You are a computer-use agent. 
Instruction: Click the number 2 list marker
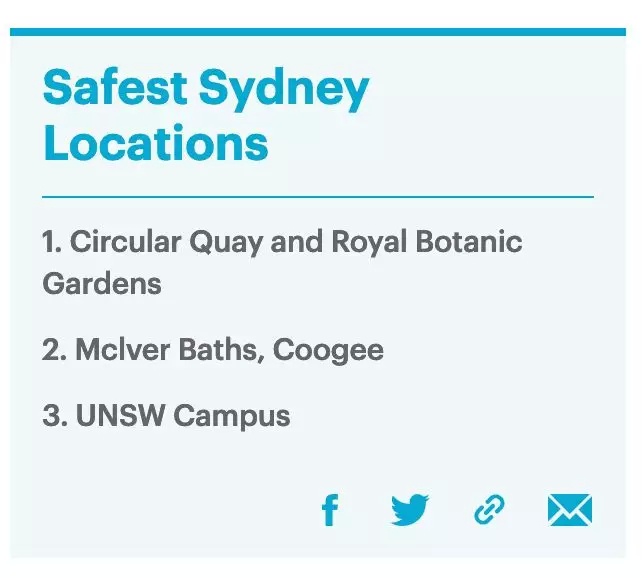tap(54, 350)
